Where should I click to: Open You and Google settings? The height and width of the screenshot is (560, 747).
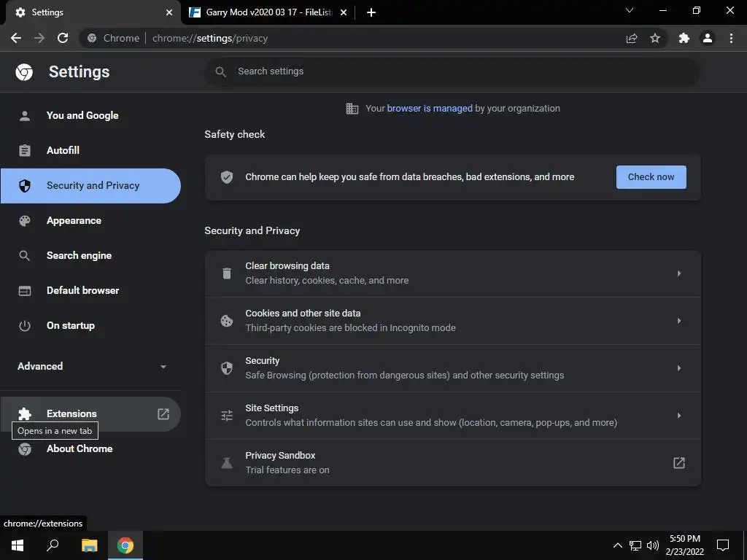tap(90, 116)
